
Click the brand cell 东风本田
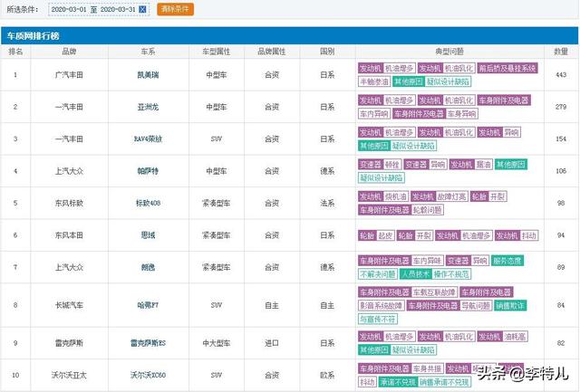tap(69, 235)
